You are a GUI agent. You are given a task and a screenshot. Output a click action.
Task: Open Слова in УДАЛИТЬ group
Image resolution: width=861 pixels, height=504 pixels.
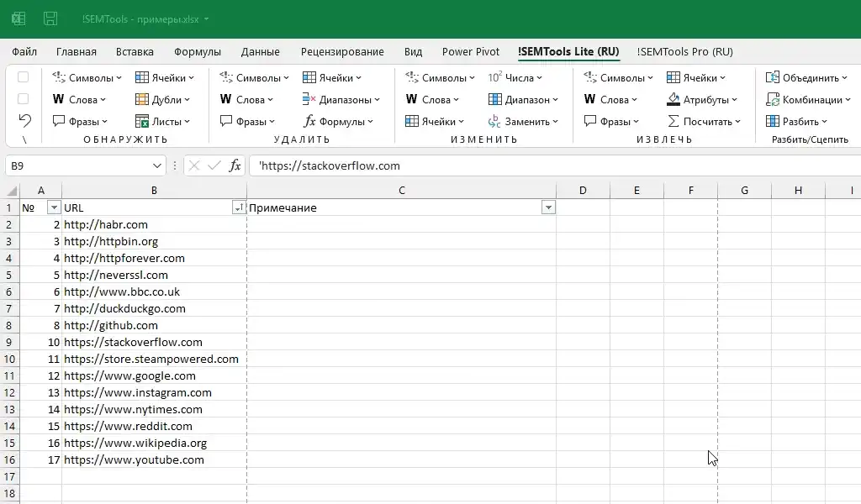tap(246, 100)
